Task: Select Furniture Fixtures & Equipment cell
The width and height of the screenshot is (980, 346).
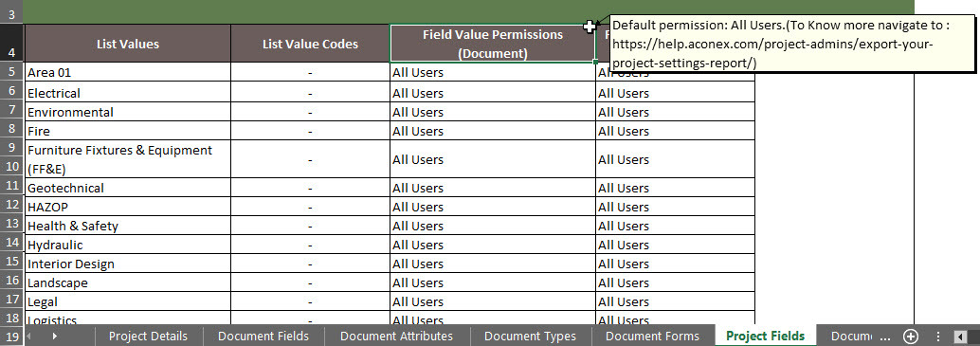Action: pyautogui.click(x=128, y=159)
